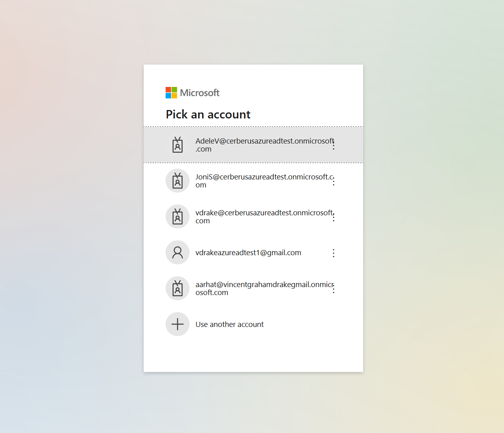This screenshot has width=504, height=433.
Task: Open the three-dot menu for vdrakeazureadtest1@gmail.com
Action: [334, 253]
